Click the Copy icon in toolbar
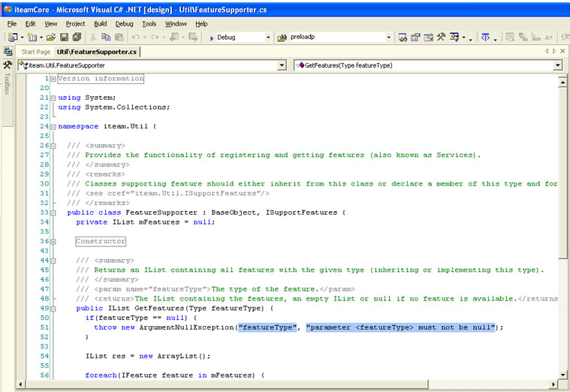 (x=106, y=37)
